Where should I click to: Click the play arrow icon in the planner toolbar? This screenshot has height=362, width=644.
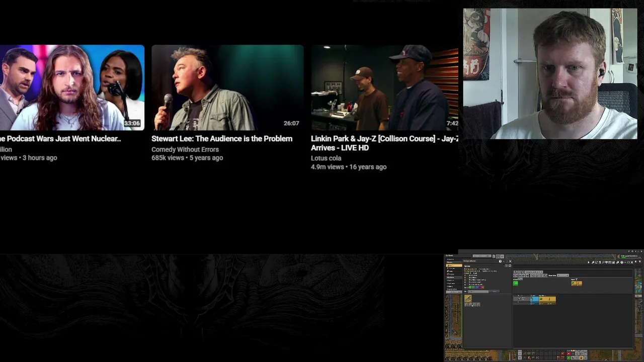(x=589, y=262)
